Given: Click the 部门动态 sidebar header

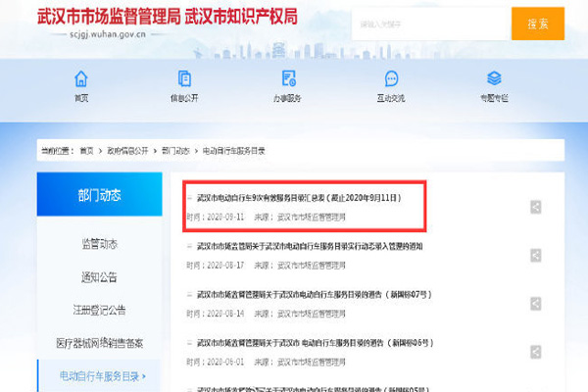Looking at the screenshot, I should pyautogui.click(x=99, y=194).
